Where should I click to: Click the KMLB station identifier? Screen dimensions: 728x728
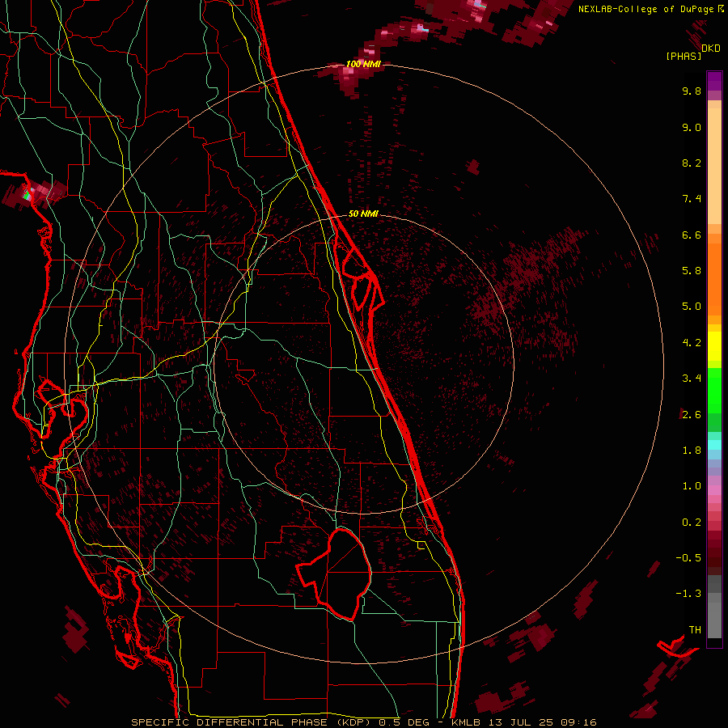point(467,722)
